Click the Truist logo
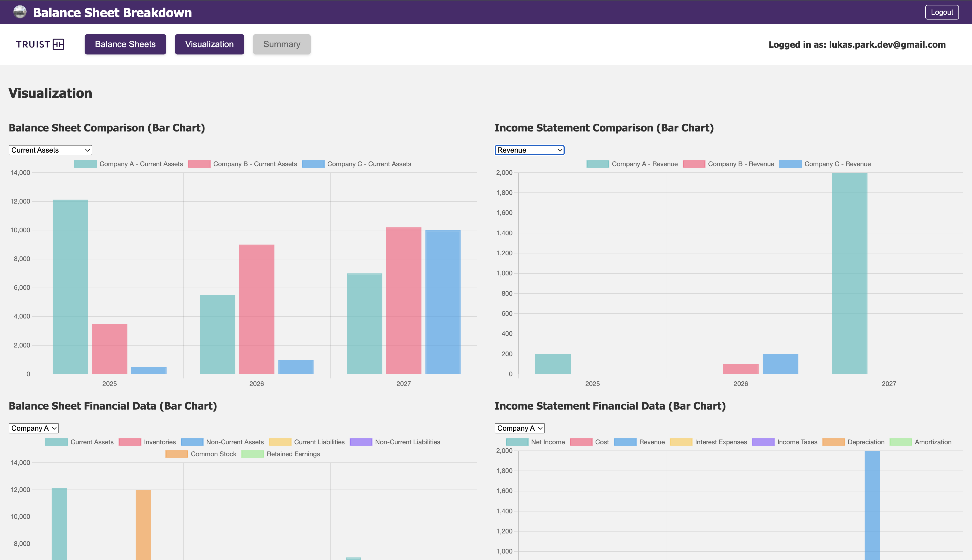The height and width of the screenshot is (560, 972). (40, 44)
